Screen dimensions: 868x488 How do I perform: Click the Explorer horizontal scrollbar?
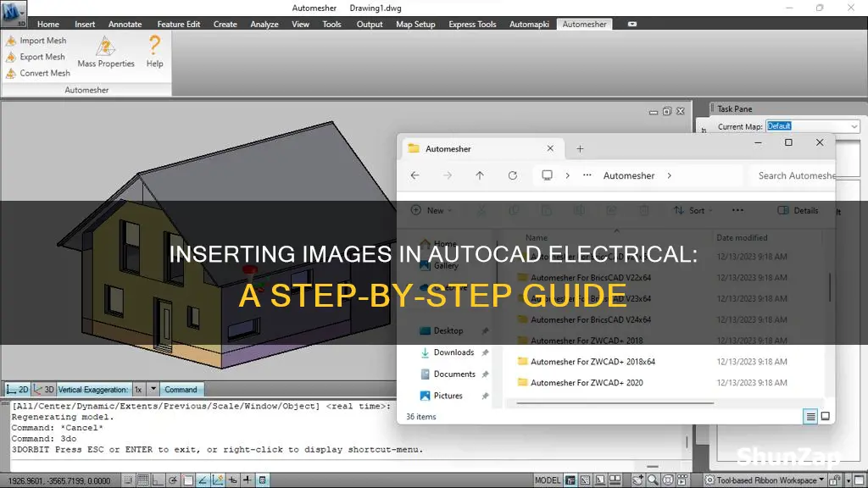pyautogui.click(x=615, y=403)
